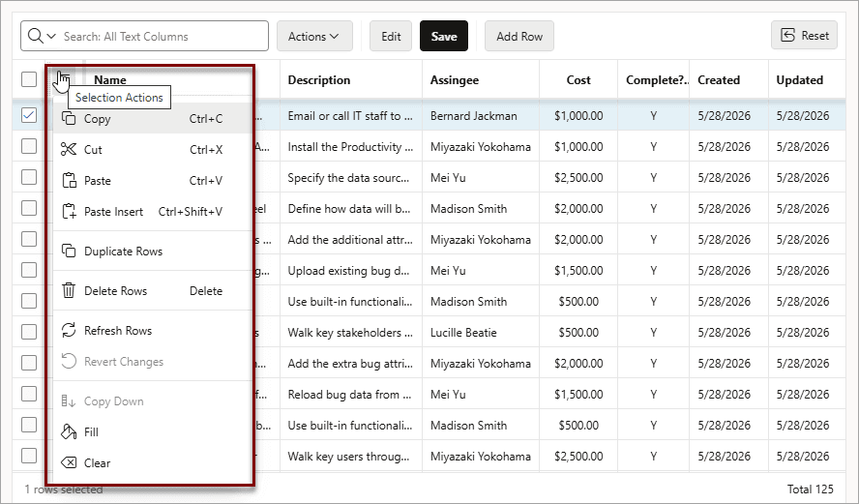Click the Cost column header
Screen dimensions: 859x504
coord(578,80)
